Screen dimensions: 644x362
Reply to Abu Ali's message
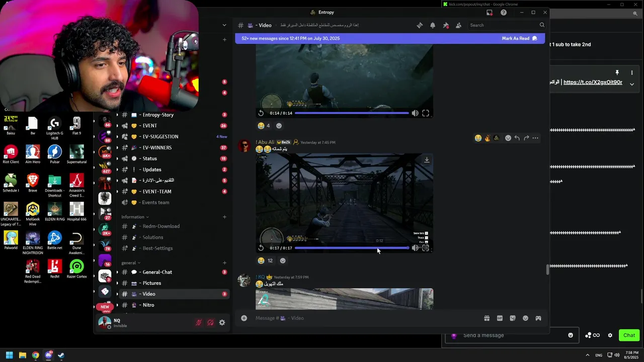[517, 138]
